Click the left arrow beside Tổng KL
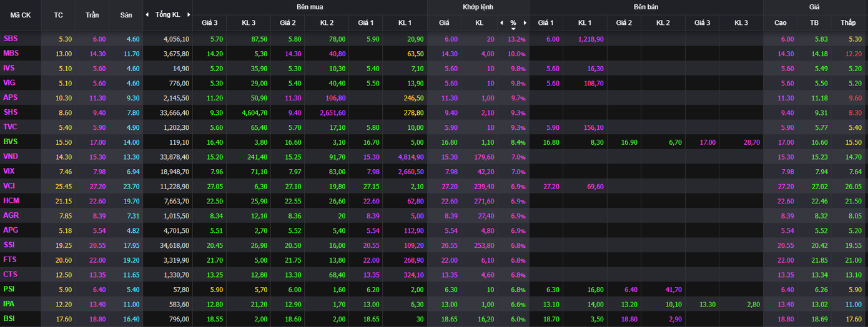The image size is (868, 327). tap(147, 14)
